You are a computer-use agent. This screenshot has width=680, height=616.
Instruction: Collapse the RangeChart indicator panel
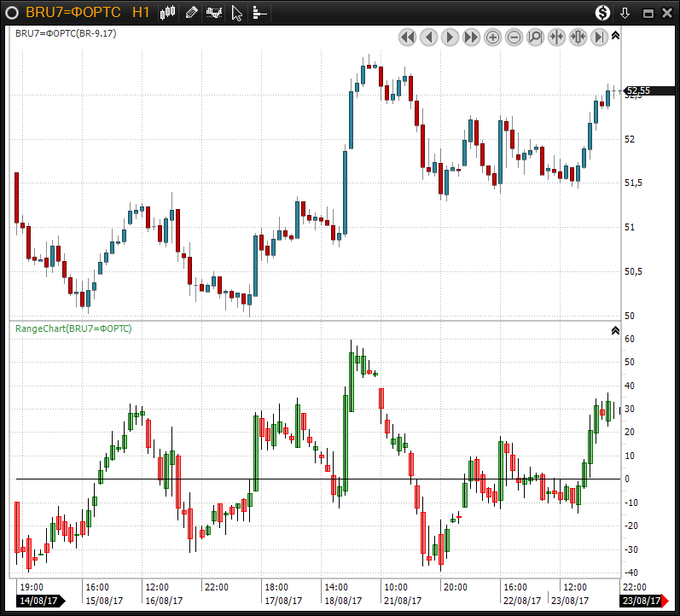point(616,330)
